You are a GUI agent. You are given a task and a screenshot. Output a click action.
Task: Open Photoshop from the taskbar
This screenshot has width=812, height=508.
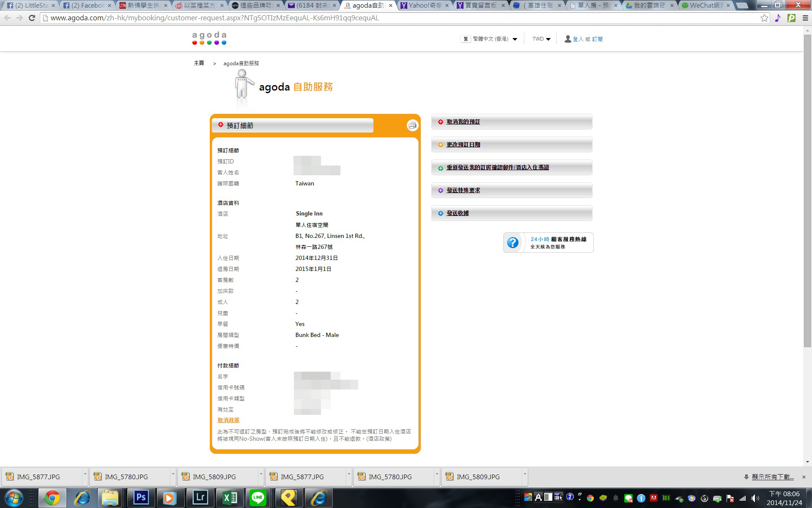point(140,497)
